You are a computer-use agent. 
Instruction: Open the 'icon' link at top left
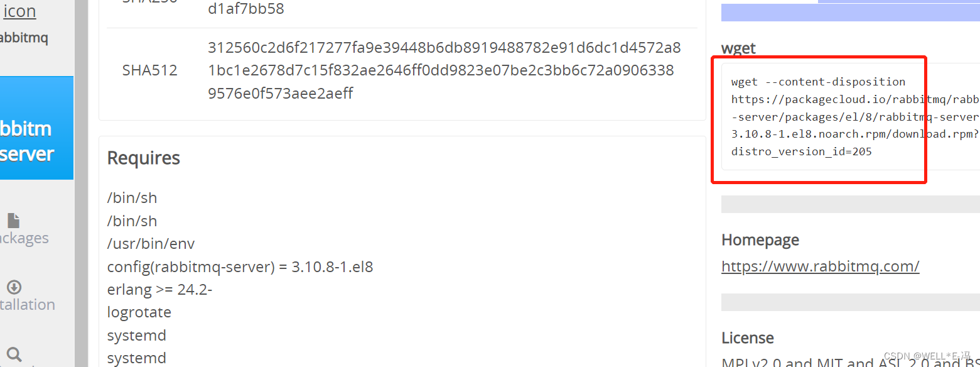[x=19, y=9]
